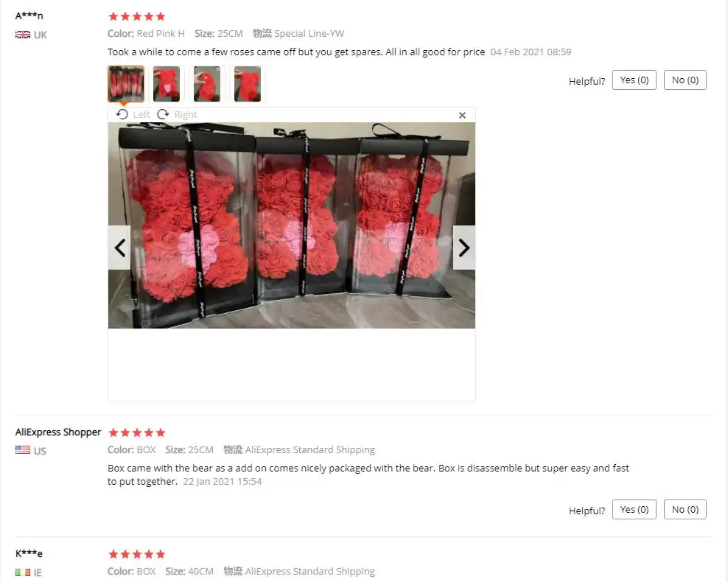Click the star rating on K***e's review

(137, 554)
